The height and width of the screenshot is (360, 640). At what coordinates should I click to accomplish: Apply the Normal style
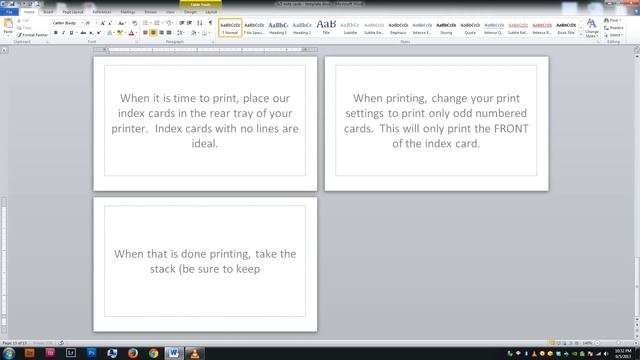230,27
